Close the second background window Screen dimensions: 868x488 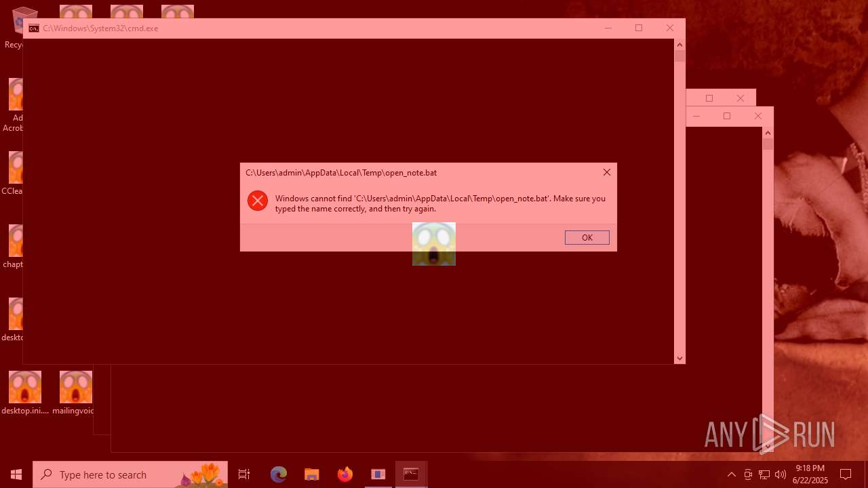[x=758, y=116]
